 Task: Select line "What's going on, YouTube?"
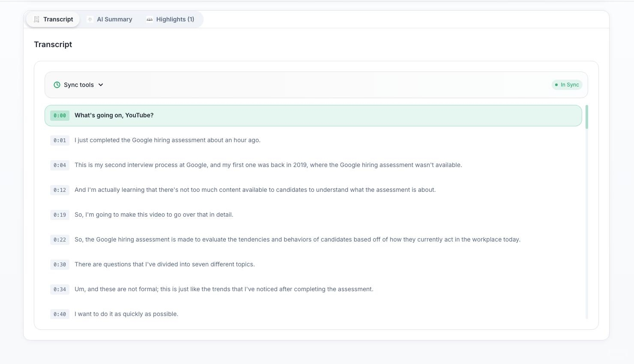(313, 116)
